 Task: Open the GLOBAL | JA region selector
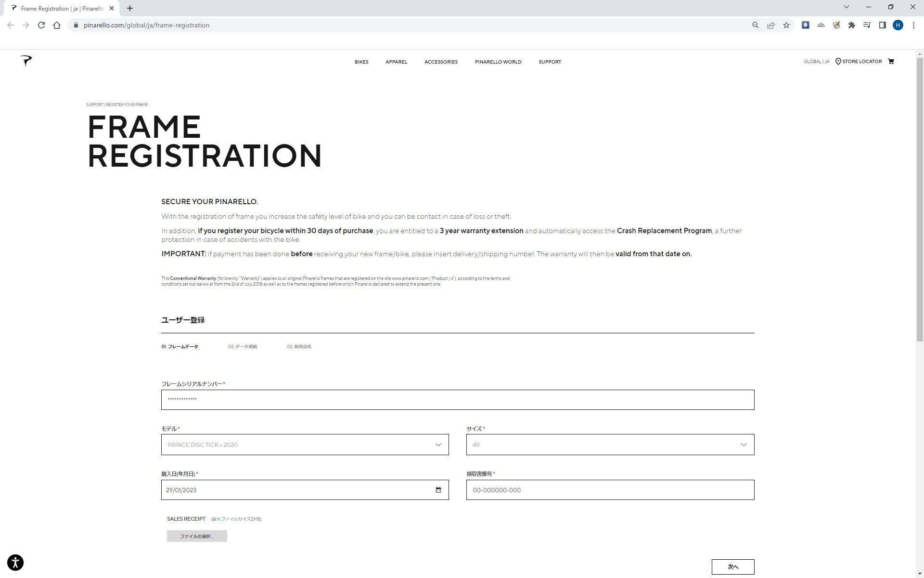[x=816, y=62]
